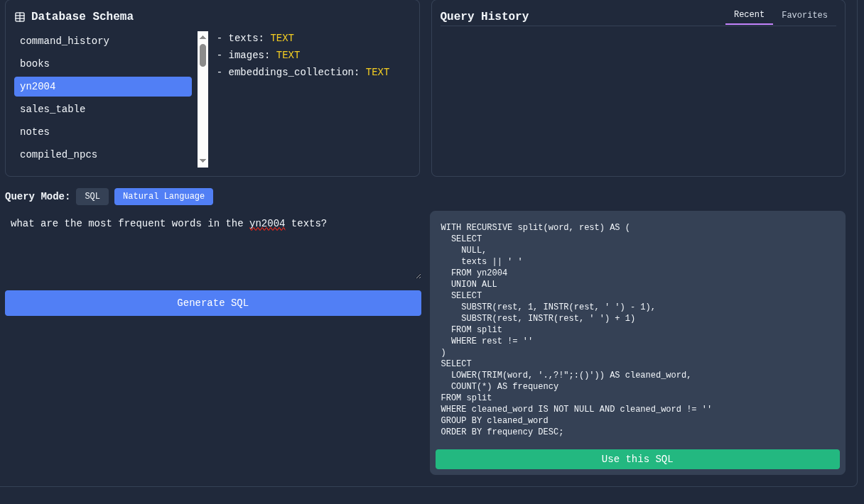The height and width of the screenshot is (504, 864).
Task: Click the natural language question input field
Action: 212,245
